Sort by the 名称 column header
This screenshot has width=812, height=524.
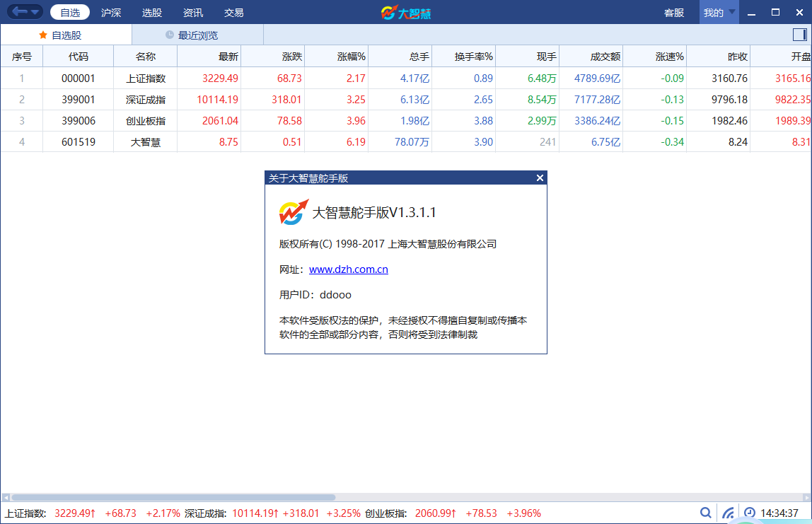[146, 57]
